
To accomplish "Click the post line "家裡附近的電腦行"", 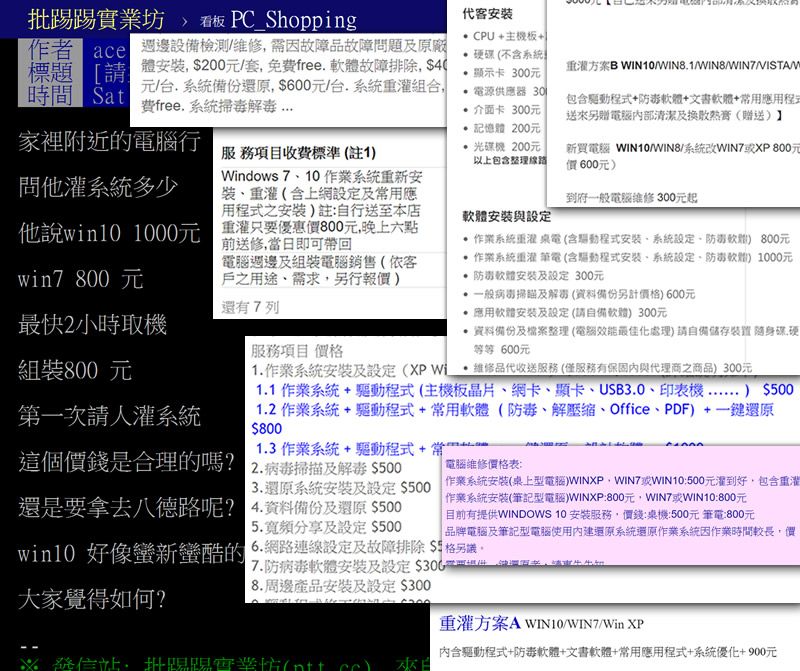I will click(x=109, y=141).
